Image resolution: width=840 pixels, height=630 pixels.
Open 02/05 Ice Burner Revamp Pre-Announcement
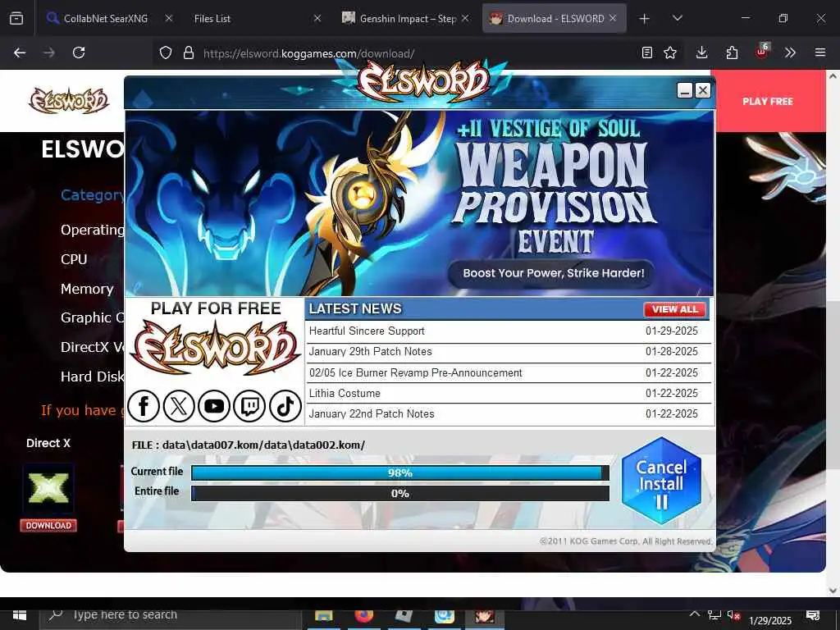click(x=508, y=373)
